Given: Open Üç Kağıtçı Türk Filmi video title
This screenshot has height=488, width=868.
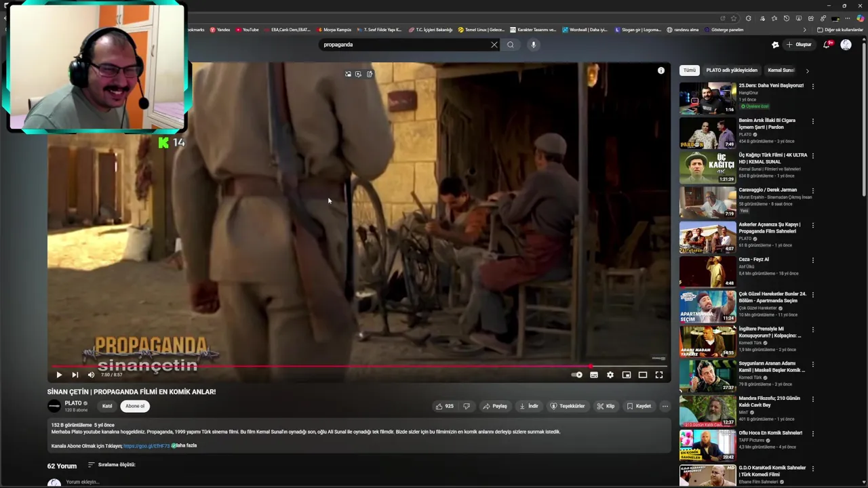Looking at the screenshot, I should point(773,159).
